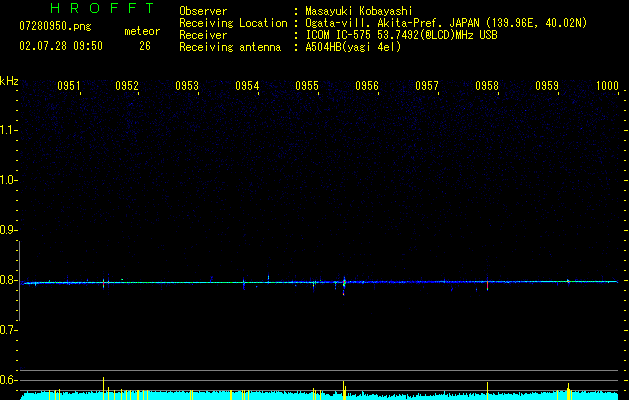
Task: Click the 0.9 kHz axis label
Action: click(8, 230)
